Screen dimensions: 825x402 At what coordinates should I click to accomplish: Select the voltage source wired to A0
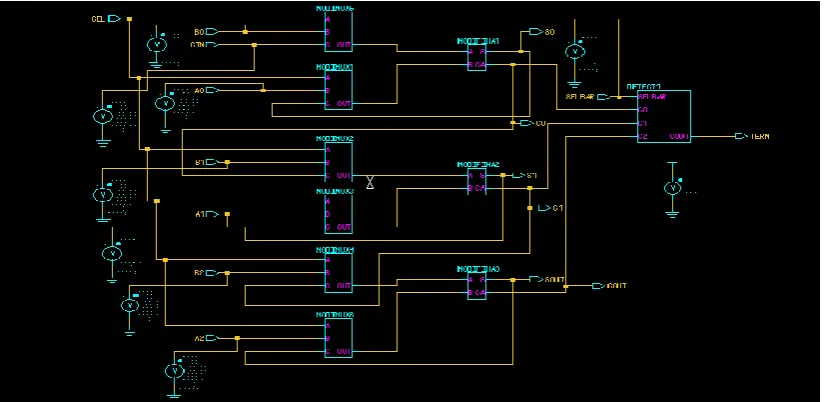[165, 103]
